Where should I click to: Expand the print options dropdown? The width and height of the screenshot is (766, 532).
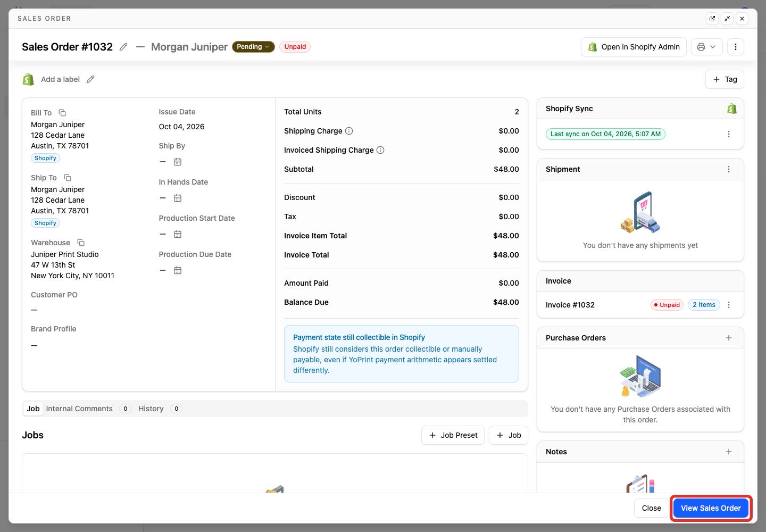tap(707, 47)
